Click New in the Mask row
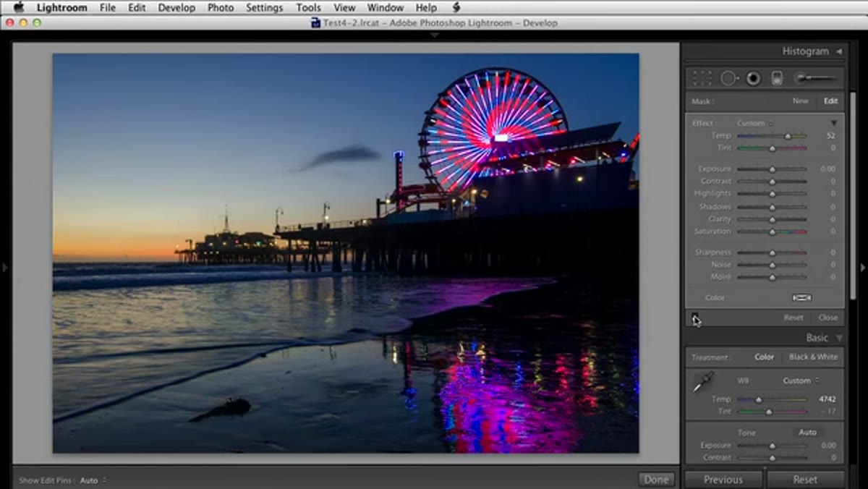868x489 pixels. click(800, 101)
